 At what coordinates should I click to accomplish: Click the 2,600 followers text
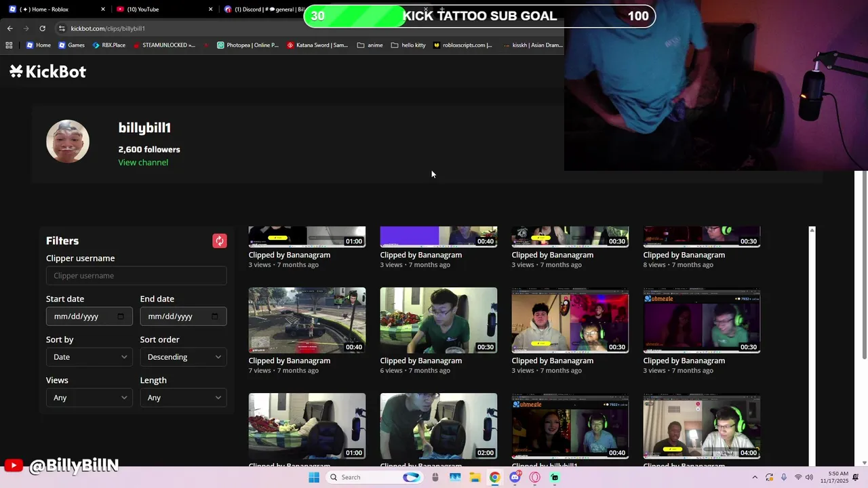click(x=149, y=150)
